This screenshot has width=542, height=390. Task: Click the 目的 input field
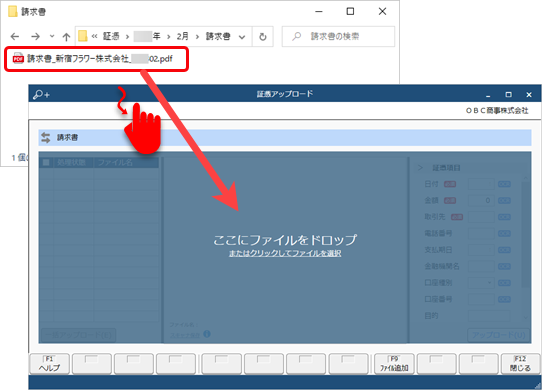pos(489,316)
